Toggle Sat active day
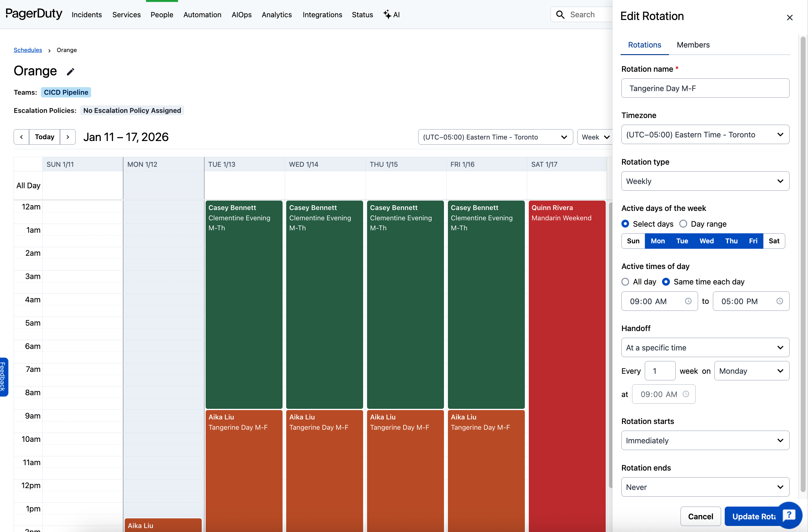Viewport: 808px width, 532px height. [774, 241]
